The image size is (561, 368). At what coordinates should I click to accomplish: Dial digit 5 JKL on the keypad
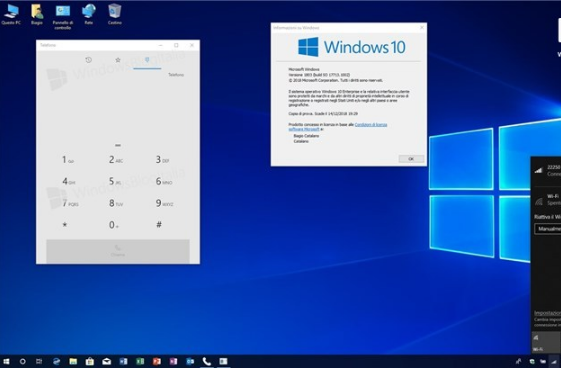pos(115,181)
